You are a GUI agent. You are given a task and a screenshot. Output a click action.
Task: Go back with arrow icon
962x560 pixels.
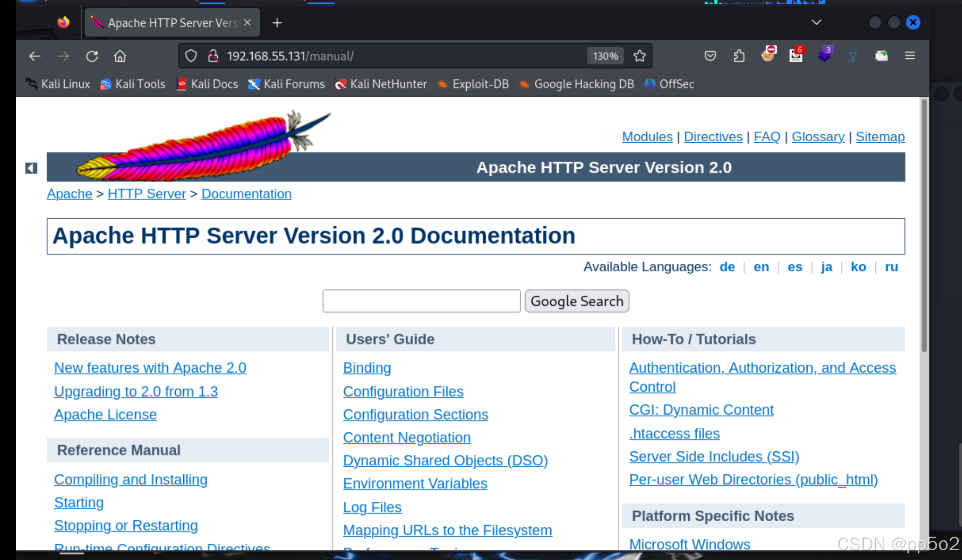coord(35,56)
